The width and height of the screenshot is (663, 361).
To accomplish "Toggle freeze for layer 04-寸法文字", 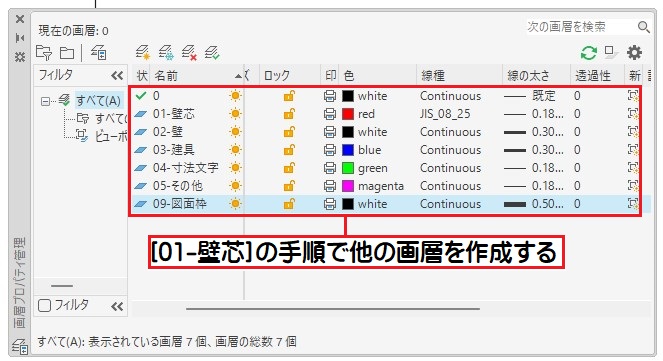I will (x=235, y=168).
